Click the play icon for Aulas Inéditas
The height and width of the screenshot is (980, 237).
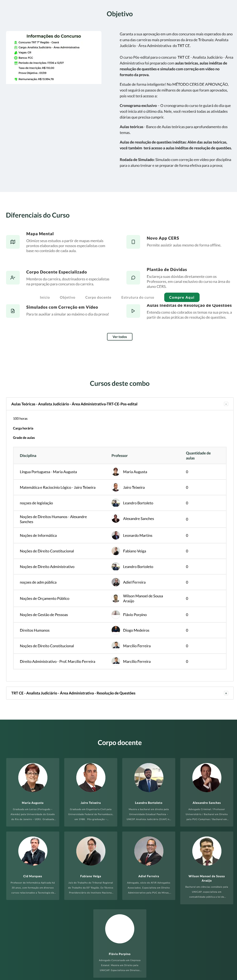133,311
